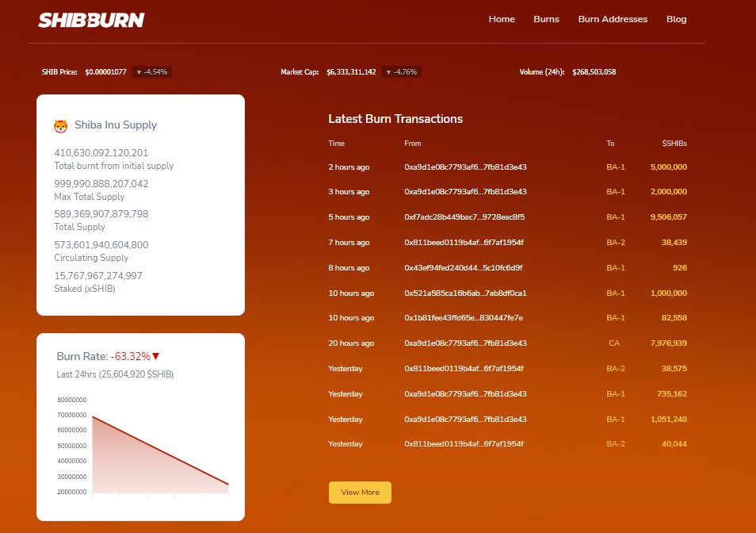Image resolution: width=756 pixels, height=533 pixels.
Task: Click BA-1 in the 926 row
Action: click(x=615, y=268)
